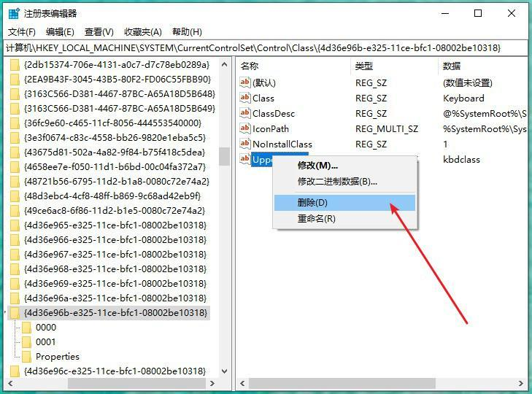Click tree pane horizontal scroll left arrow
The width and height of the screenshot is (532, 394).
10,384
